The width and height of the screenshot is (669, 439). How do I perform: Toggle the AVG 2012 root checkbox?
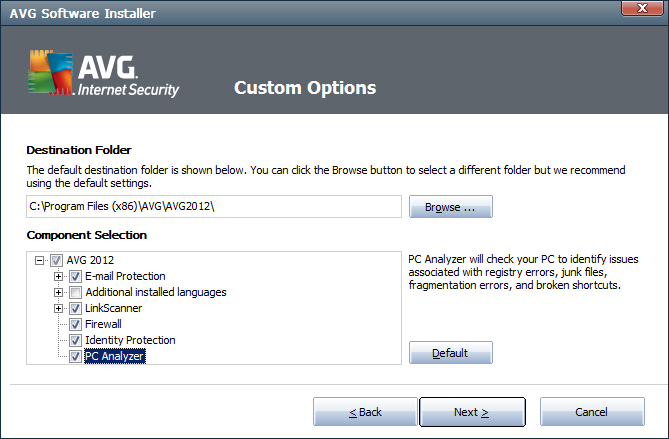[58, 260]
